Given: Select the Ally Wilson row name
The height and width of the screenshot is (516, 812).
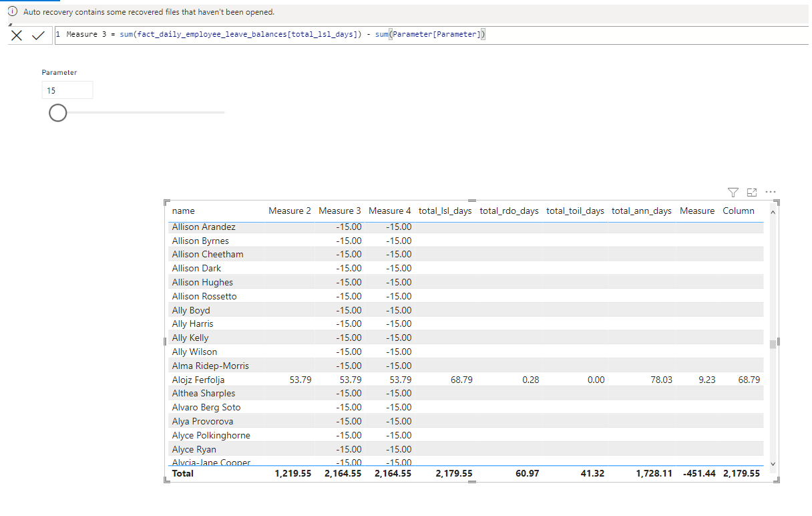Looking at the screenshot, I should 194,352.
